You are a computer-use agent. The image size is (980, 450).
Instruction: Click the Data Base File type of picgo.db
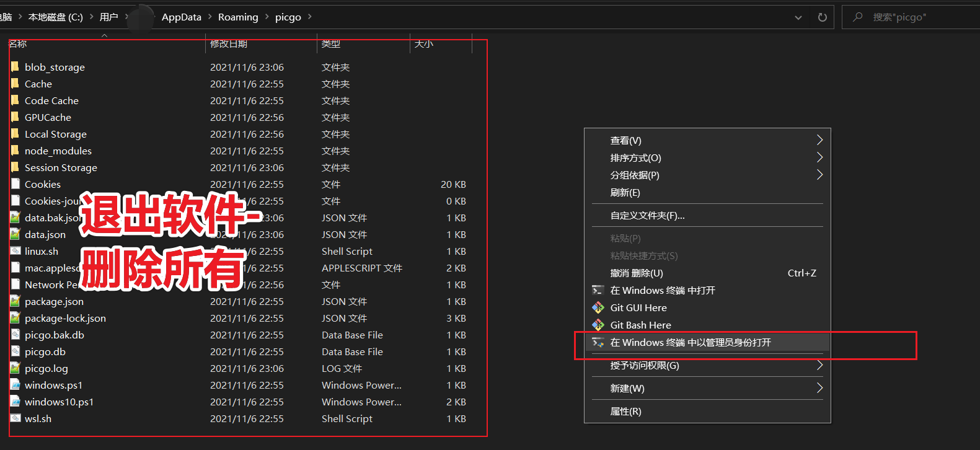point(352,351)
